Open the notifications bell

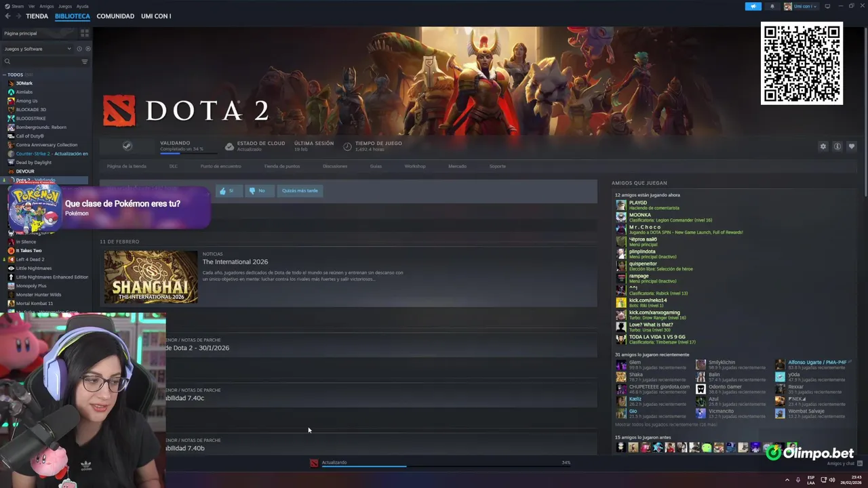[x=772, y=6]
